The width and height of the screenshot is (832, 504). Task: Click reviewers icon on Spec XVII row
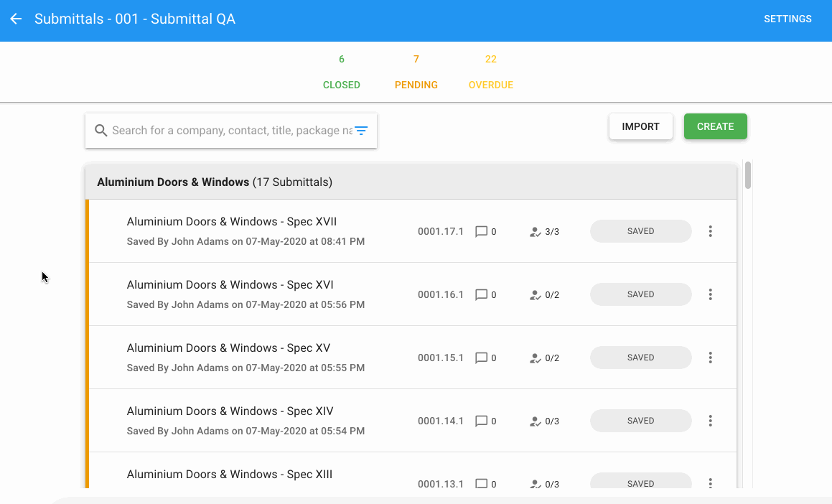click(x=536, y=232)
